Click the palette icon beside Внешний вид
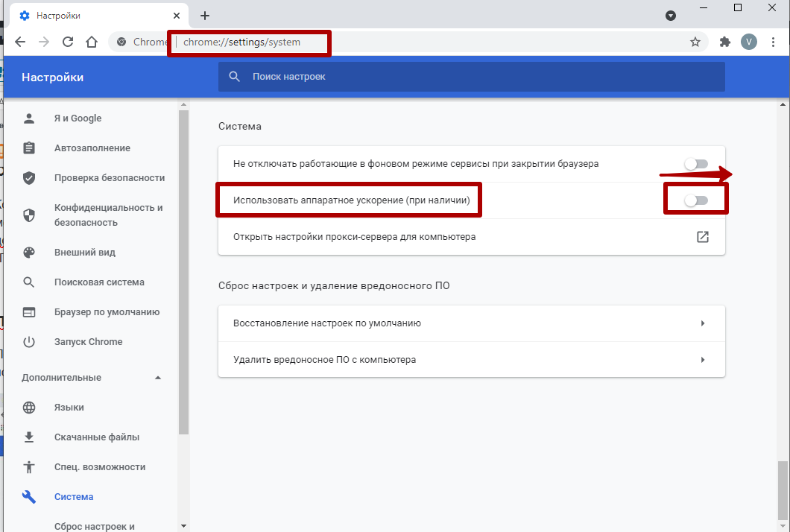 coord(29,253)
